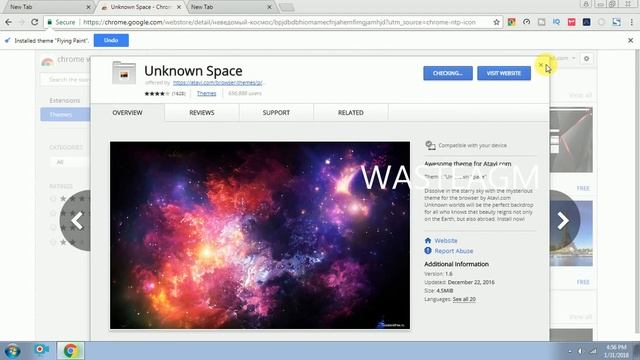This screenshot has height=360, width=640.
Task: Close the Unknown Space browser tab
Action: (x=179, y=7)
